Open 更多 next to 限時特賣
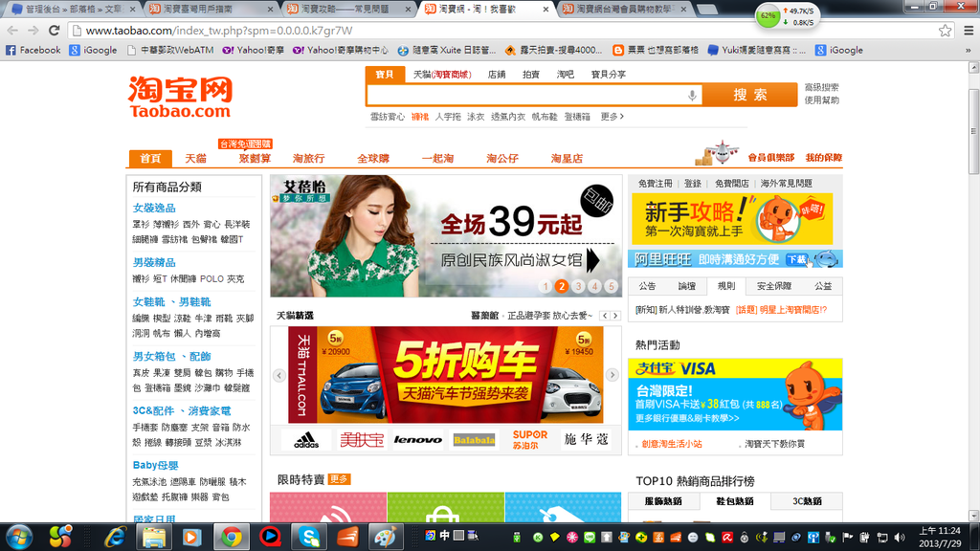This screenshot has width=980, height=551. pyautogui.click(x=339, y=479)
